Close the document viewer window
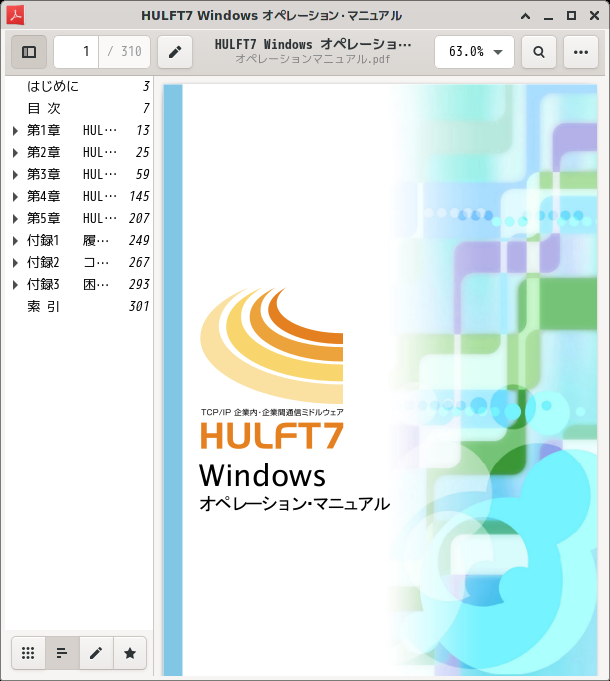The image size is (610, 681). point(594,16)
